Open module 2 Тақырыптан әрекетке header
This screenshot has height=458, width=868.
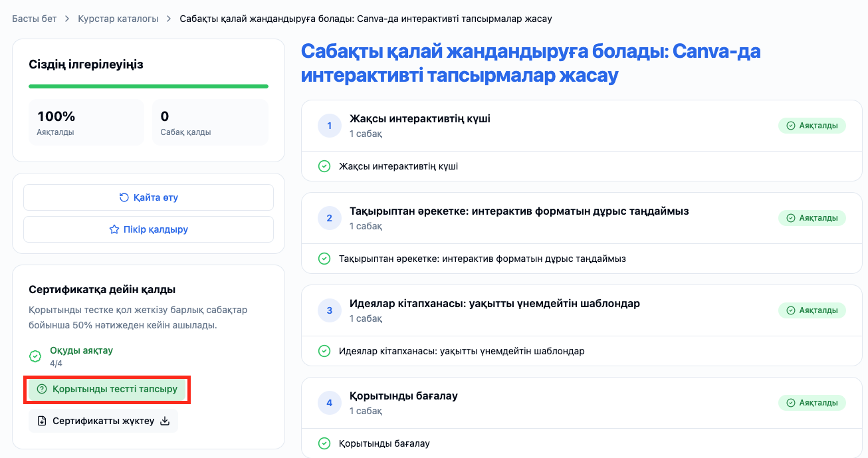(582, 218)
